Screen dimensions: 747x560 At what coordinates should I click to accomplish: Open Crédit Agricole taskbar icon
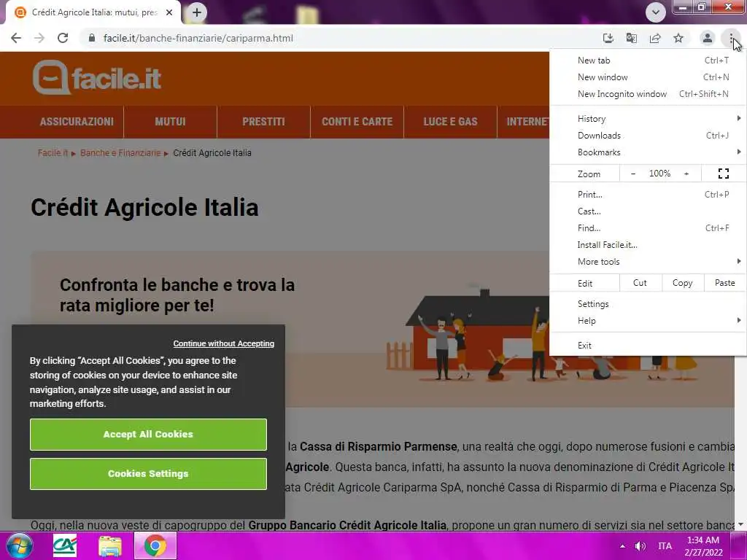click(65, 546)
